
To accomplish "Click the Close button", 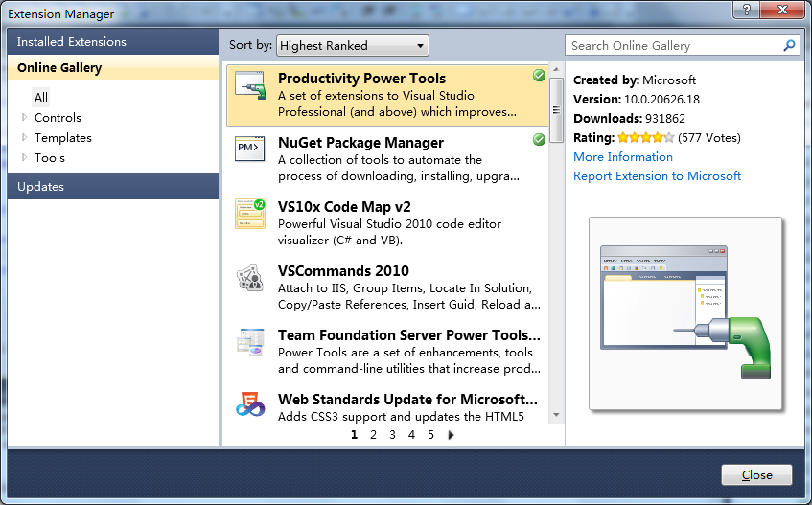I will (x=756, y=474).
